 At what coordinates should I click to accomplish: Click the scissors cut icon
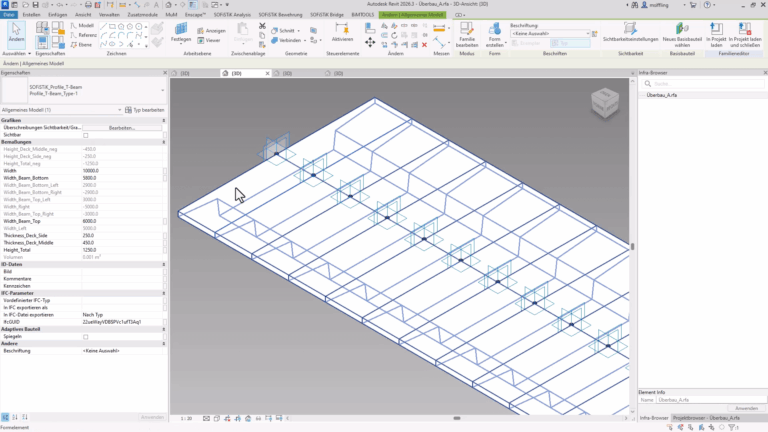pos(262,26)
